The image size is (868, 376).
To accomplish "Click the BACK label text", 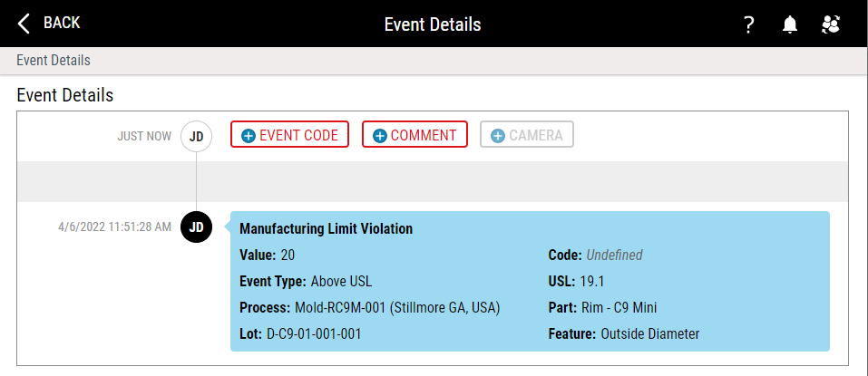I will pos(62,24).
